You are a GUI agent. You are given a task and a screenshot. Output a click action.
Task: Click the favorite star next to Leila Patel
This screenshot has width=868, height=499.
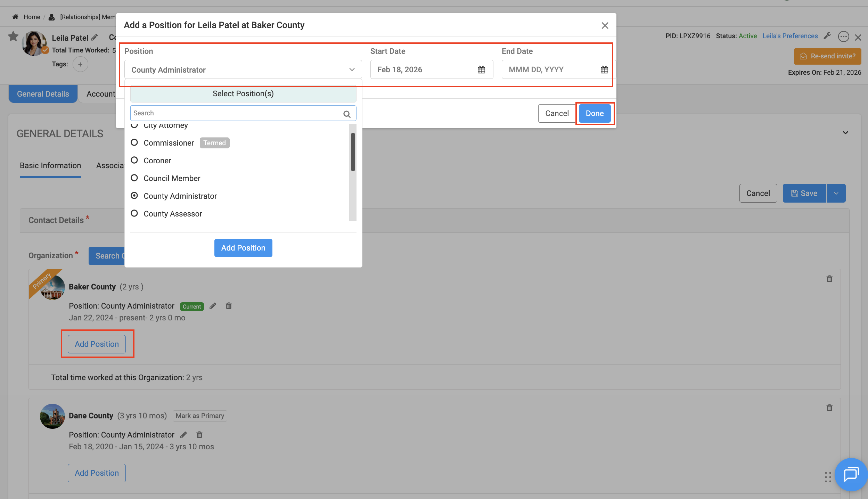pyautogui.click(x=13, y=36)
